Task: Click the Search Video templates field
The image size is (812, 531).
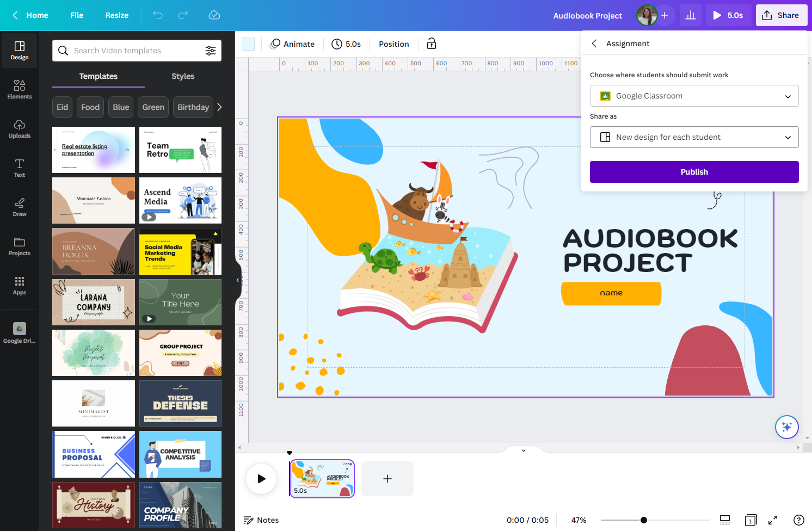Action: 137,51
